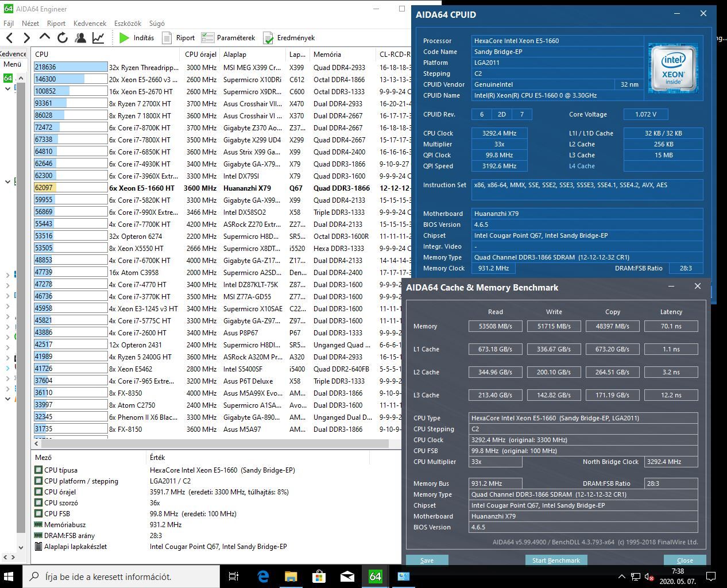
Task: Collapse the first tree node chevron in left panel
Action: coord(7,89)
